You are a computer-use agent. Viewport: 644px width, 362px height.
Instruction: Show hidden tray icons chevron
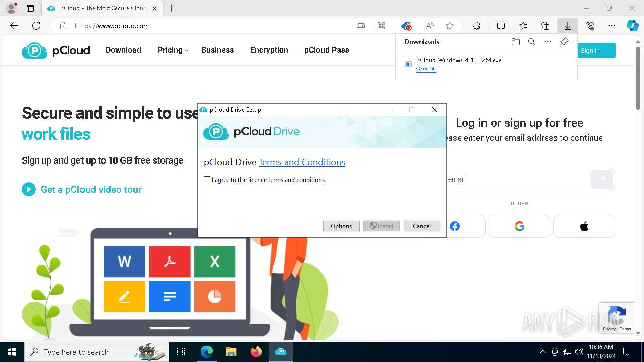542,352
